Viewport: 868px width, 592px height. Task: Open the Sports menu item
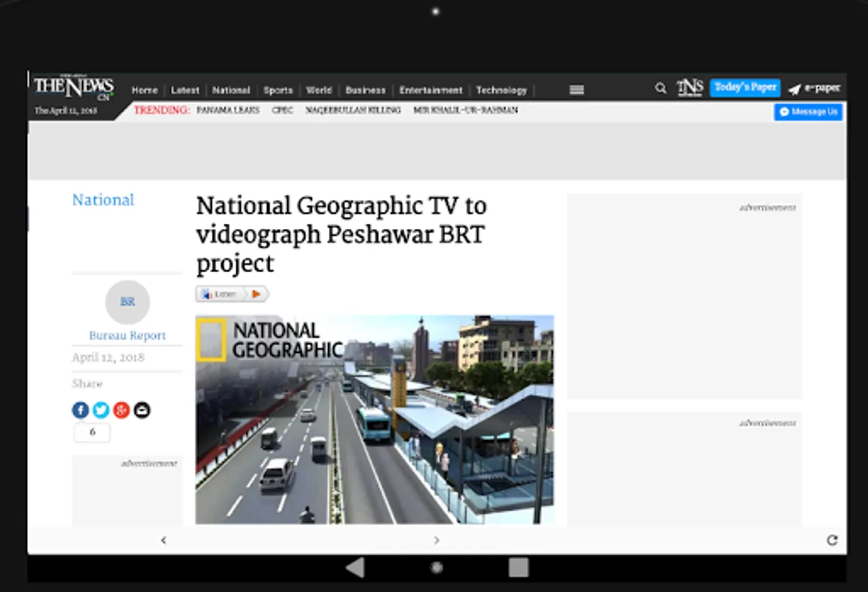[x=277, y=90]
